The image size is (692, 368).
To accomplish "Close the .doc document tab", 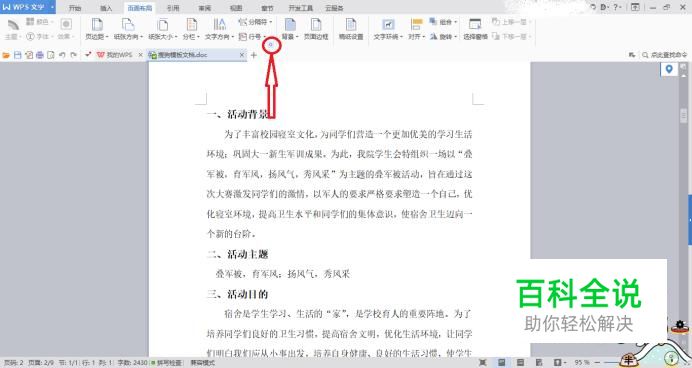I will (241, 55).
